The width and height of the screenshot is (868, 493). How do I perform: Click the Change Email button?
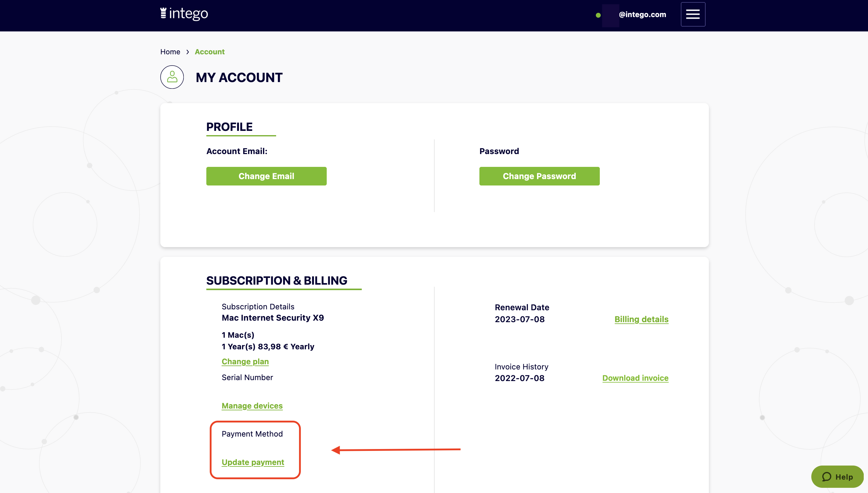coord(266,176)
